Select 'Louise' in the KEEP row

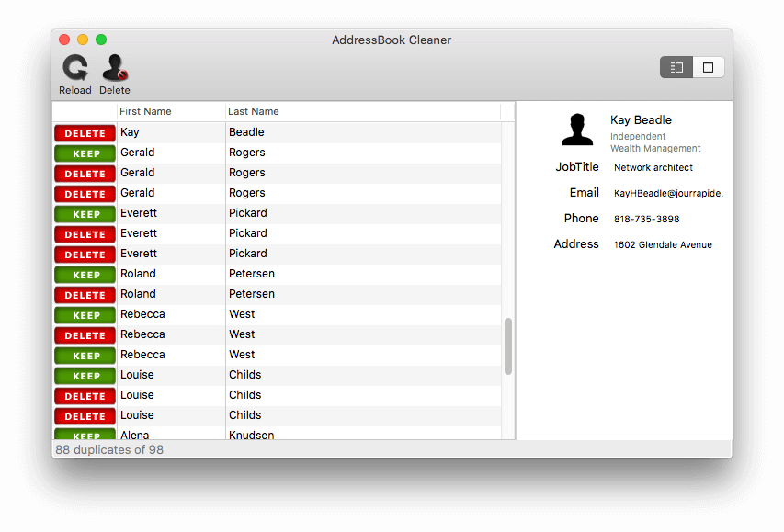[x=137, y=375]
